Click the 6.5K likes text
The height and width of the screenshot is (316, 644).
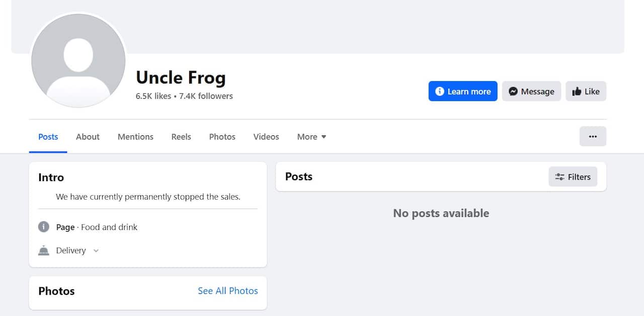tap(153, 96)
